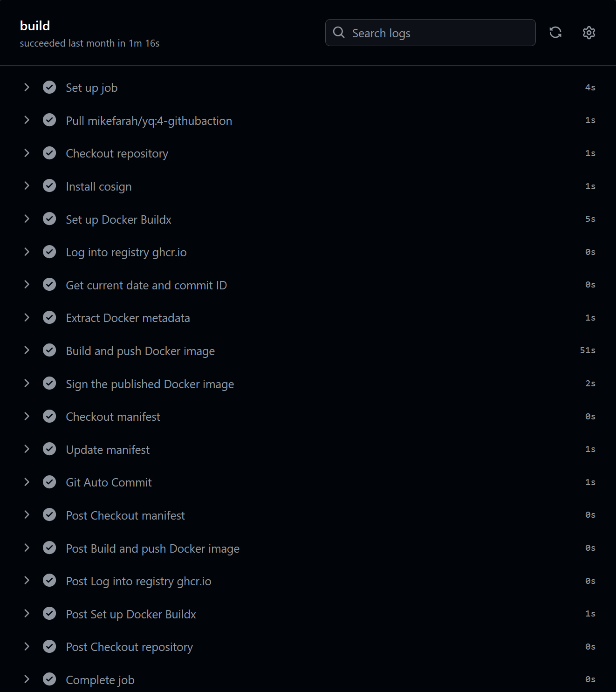Click into the Search logs field
The image size is (616, 692).
tap(438, 33)
